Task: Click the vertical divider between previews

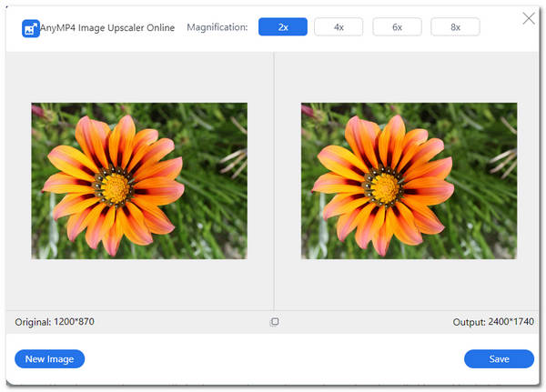Action: (274, 182)
